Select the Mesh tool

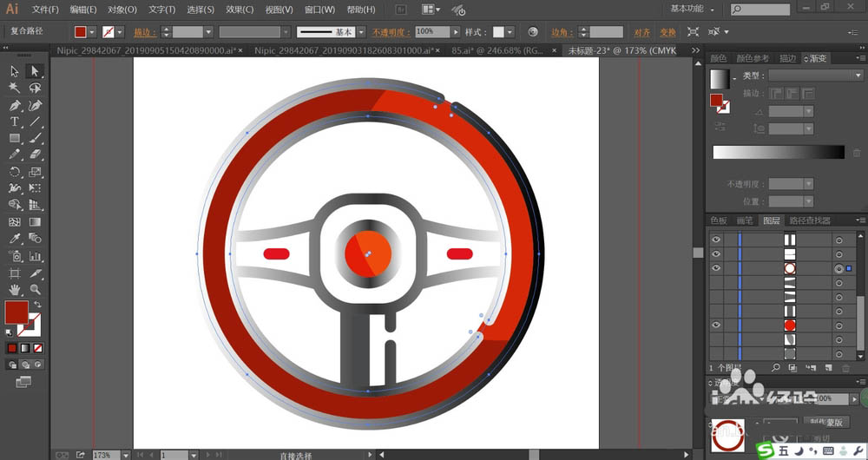tap(15, 222)
